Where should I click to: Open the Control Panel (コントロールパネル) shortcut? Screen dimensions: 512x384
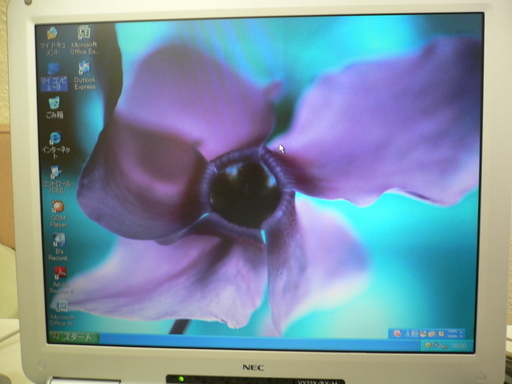click(x=56, y=180)
